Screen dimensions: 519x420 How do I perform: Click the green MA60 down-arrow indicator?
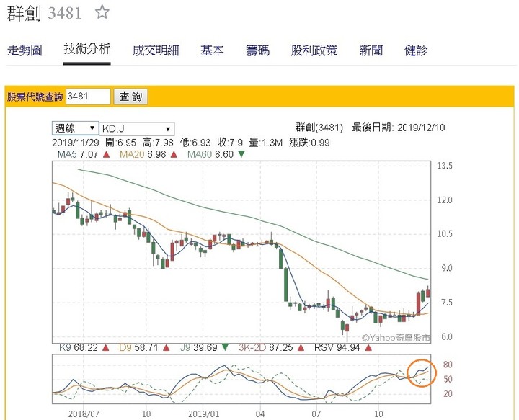coord(241,154)
